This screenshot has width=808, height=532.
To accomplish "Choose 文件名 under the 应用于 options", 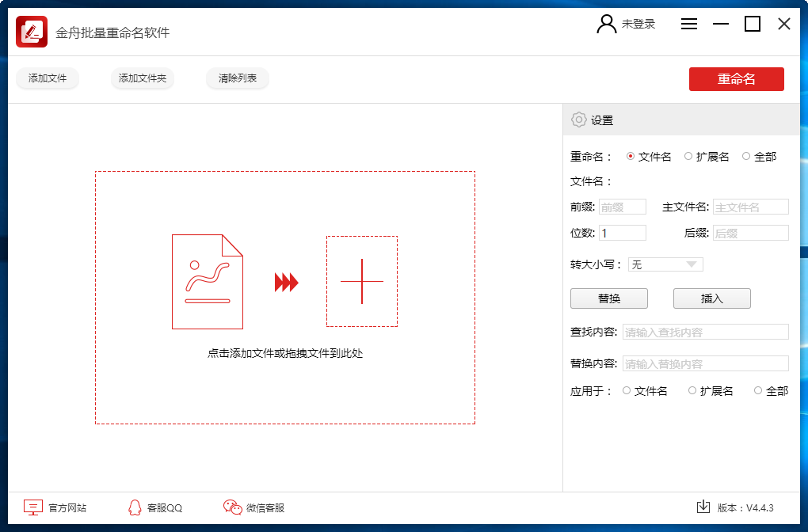I will click(625, 390).
